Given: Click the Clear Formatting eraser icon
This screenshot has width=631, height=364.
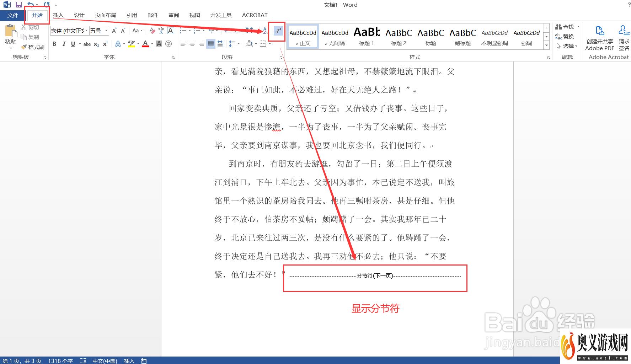Looking at the screenshot, I should click(x=153, y=31).
